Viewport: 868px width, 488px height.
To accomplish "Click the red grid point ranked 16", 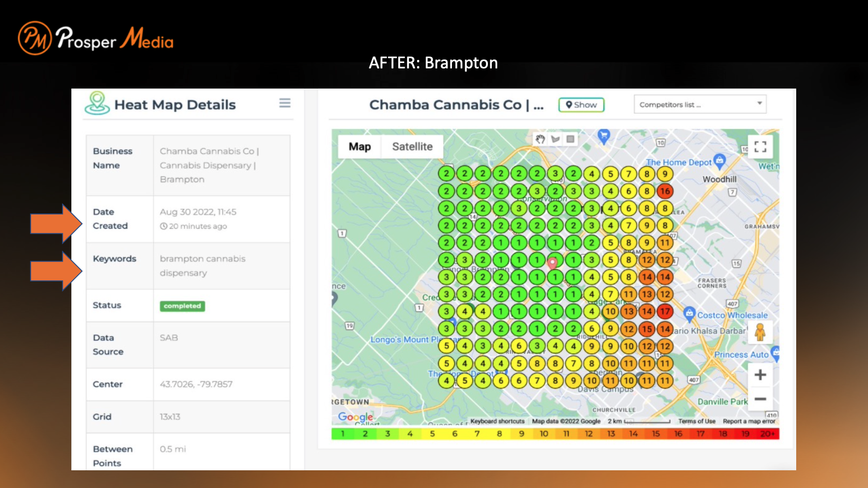I will tap(665, 191).
